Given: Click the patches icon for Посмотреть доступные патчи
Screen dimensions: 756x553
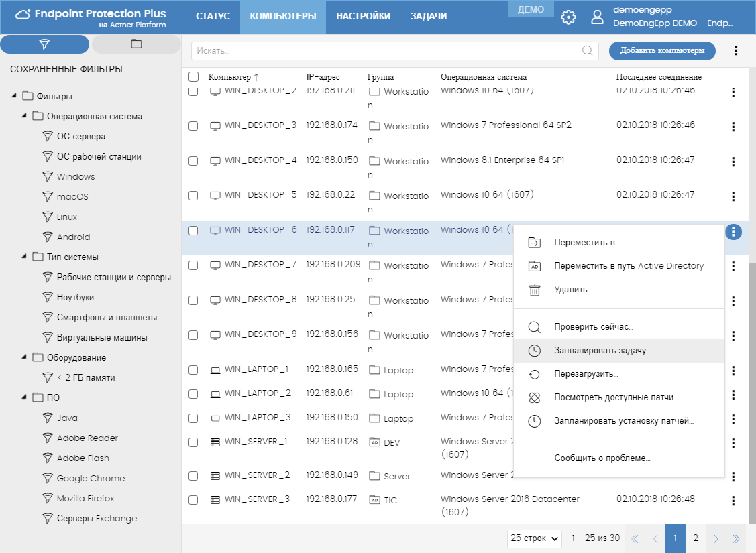Looking at the screenshot, I should (535, 397).
